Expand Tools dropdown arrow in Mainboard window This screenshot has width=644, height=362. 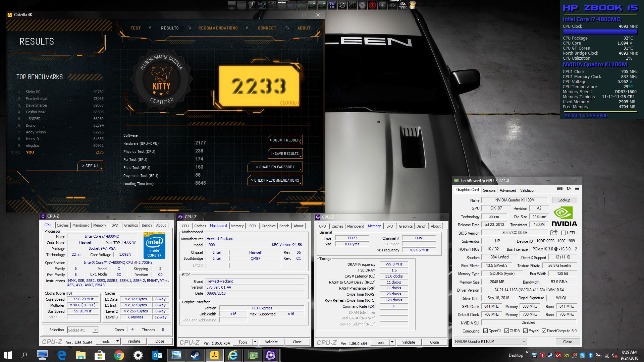pos(255,342)
